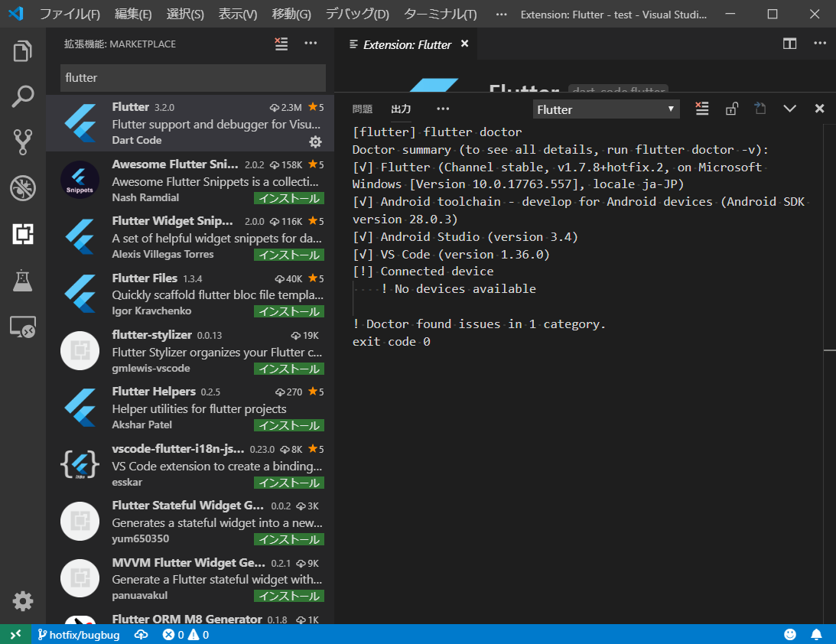Switch to the 出力 panel tab
The image size is (836, 644).
pyautogui.click(x=401, y=109)
